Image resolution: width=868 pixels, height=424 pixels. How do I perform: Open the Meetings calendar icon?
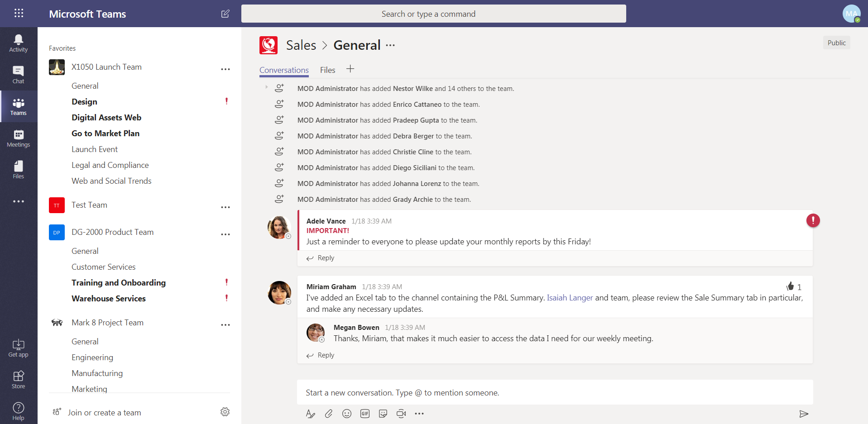[19, 138]
